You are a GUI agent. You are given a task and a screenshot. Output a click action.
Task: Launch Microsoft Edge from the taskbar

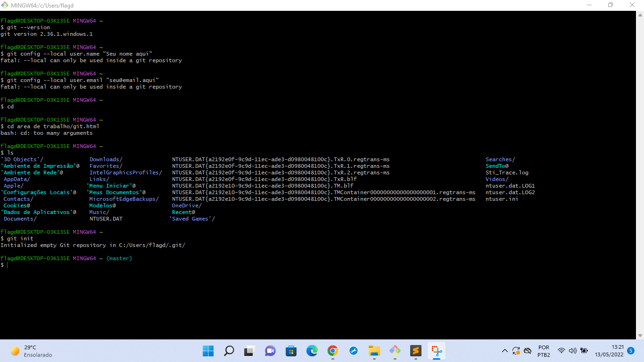[x=312, y=351]
